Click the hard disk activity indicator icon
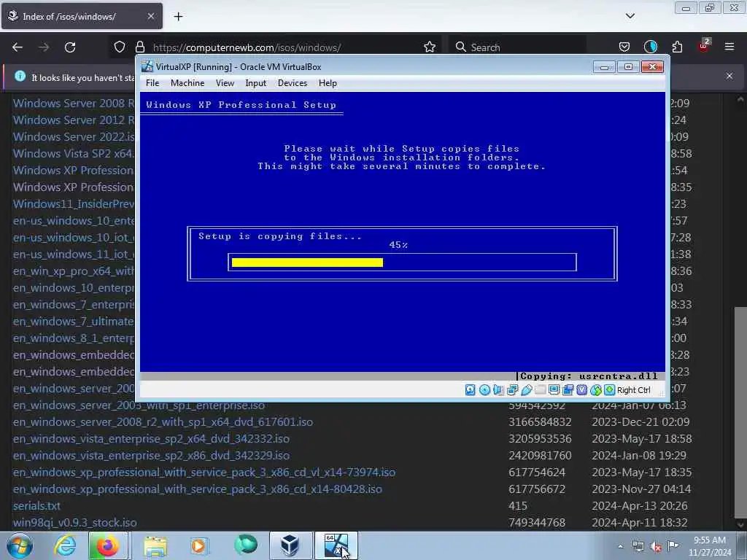The image size is (747, 560). pyautogui.click(x=471, y=390)
